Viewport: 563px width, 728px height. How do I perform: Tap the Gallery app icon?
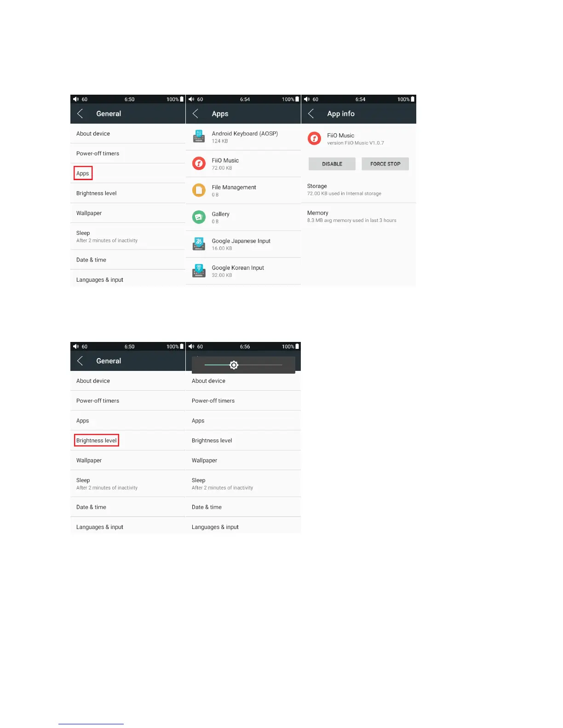[199, 217]
